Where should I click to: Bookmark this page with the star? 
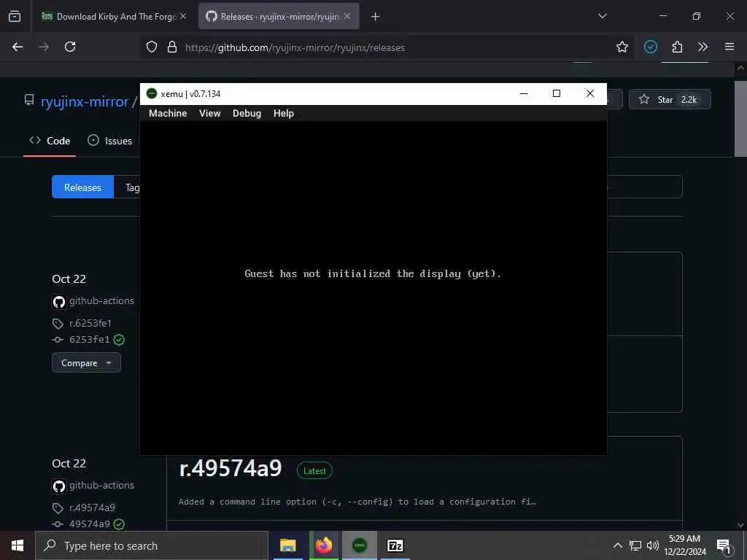pyautogui.click(x=622, y=47)
